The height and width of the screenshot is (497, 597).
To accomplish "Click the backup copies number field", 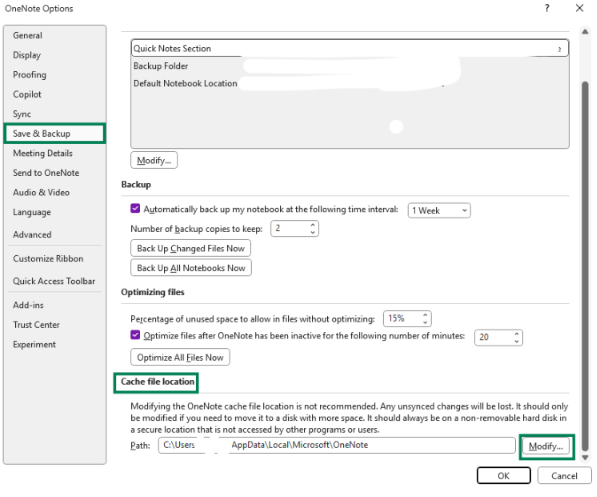I will click(x=289, y=229).
